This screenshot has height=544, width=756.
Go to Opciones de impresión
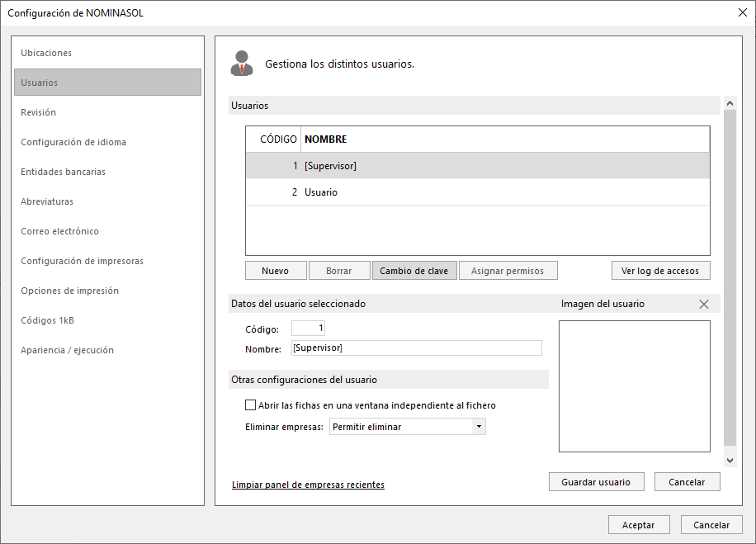[107, 291]
